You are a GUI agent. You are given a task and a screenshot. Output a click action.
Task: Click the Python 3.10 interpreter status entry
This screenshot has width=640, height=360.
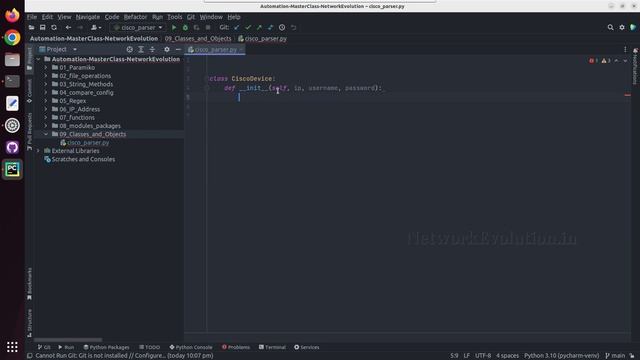562,356
